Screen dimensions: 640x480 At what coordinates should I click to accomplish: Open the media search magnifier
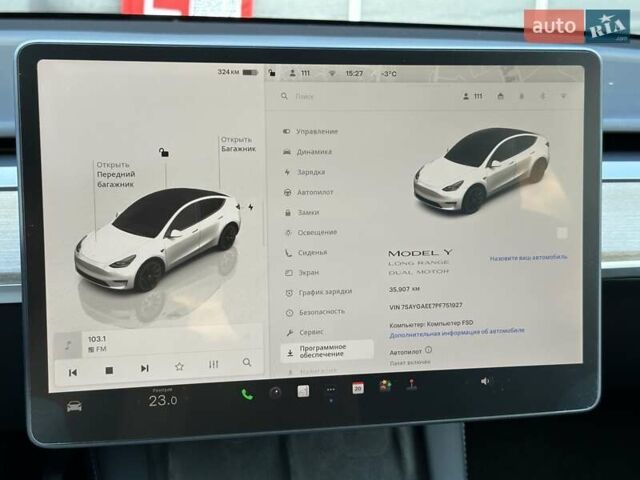pos(247,362)
